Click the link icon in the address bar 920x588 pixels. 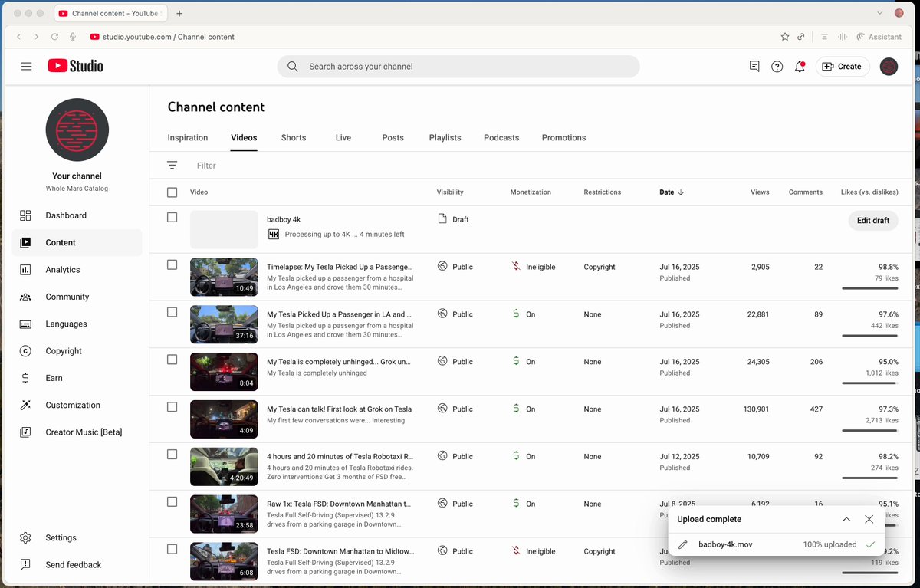coord(801,37)
